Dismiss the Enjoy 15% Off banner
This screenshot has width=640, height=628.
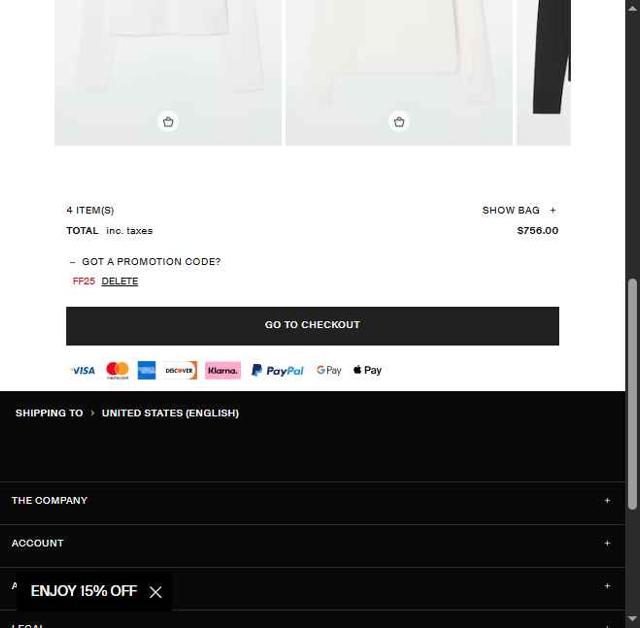156,592
